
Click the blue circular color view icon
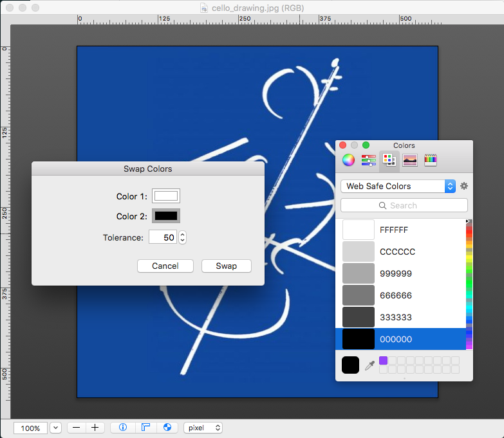point(167,428)
